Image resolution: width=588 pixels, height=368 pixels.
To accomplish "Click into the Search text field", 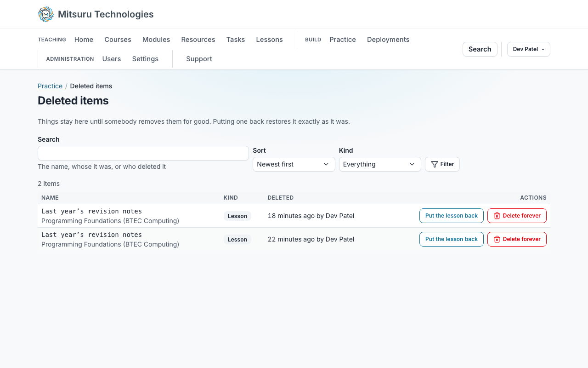I will point(143,153).
